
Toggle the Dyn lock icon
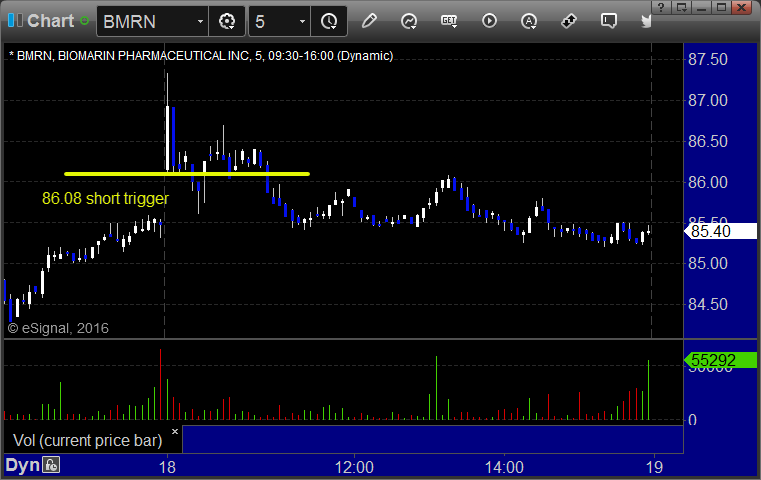[x=51, y=465]
